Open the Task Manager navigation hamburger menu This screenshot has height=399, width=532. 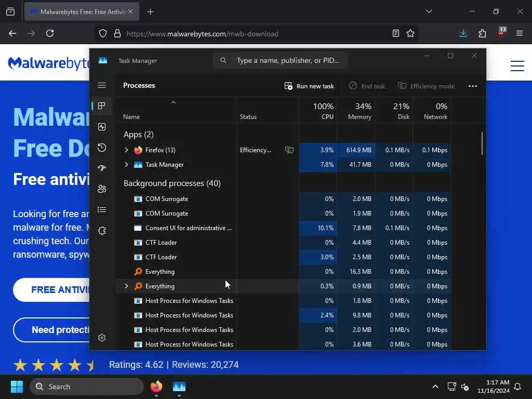click(102, 85)
